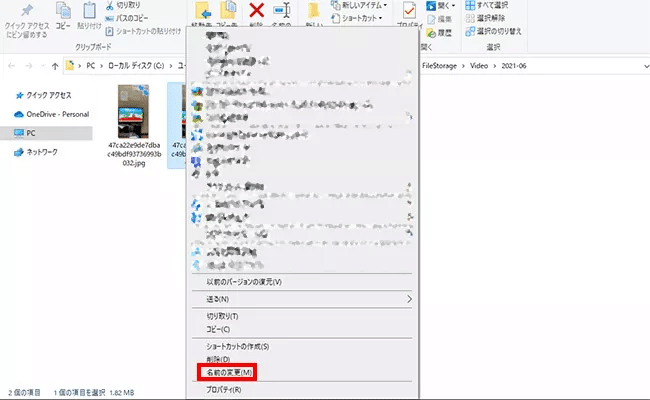Select OneDrive - Personal in navigation pane
This screenshot has width=650, height=400.
(x=52, y=114)
